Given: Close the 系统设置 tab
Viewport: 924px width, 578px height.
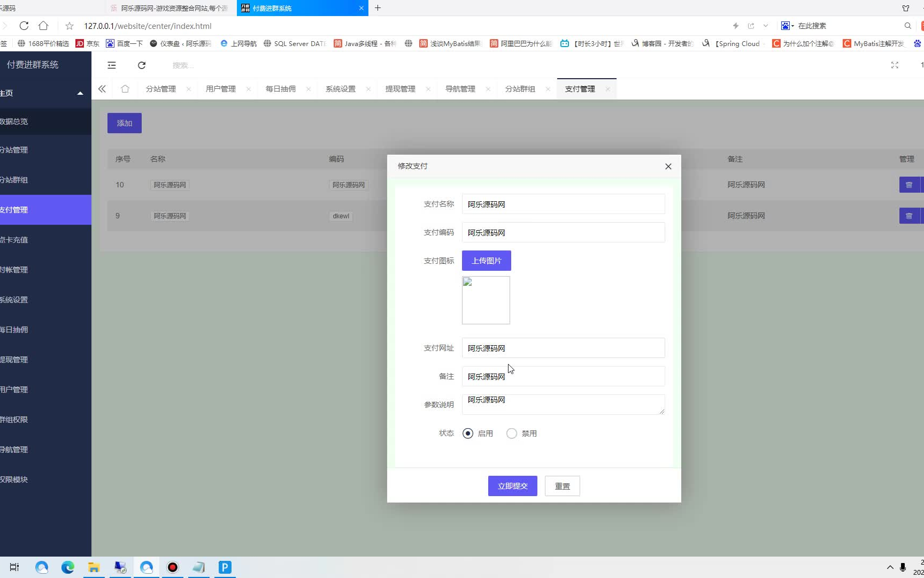Looking at the screenshot, I should [368, 89].
